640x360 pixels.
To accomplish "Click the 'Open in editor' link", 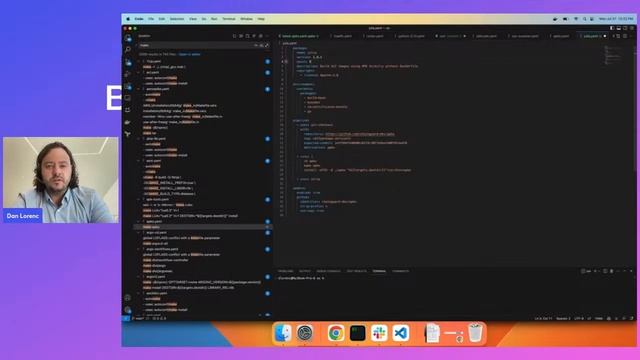I will pos(189,54).
